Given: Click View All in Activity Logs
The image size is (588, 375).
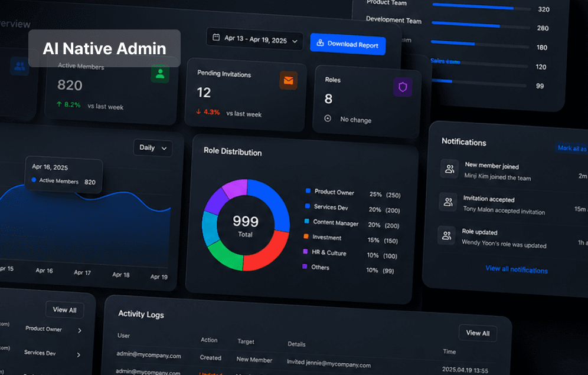Looking at the screenshot, I should (478, 333).
